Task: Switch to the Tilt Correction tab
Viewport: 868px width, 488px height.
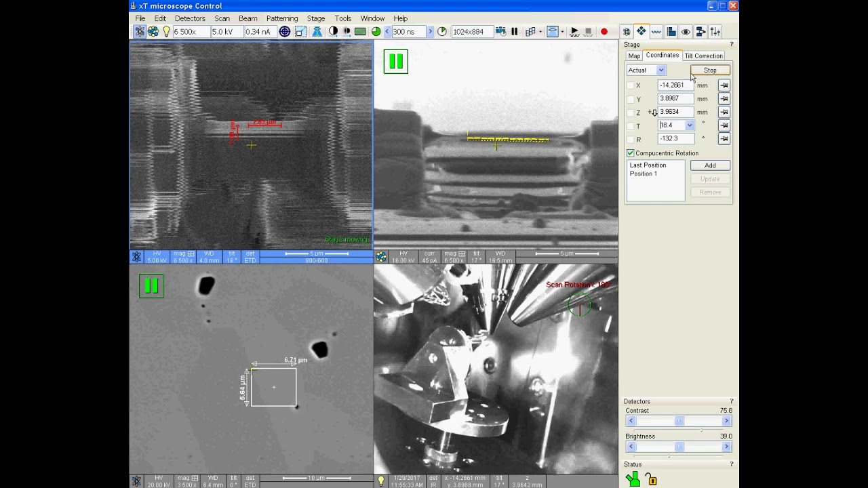Action: tap(704, 56)
